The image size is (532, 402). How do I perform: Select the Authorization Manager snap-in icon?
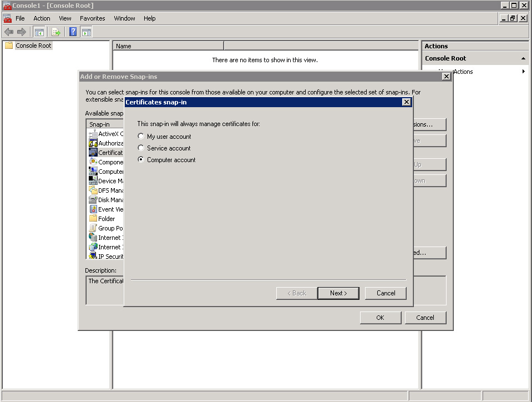click(x=93, y=143)
